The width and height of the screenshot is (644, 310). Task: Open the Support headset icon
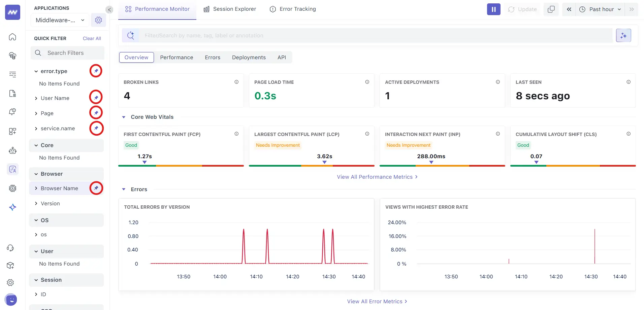(10, 248)
